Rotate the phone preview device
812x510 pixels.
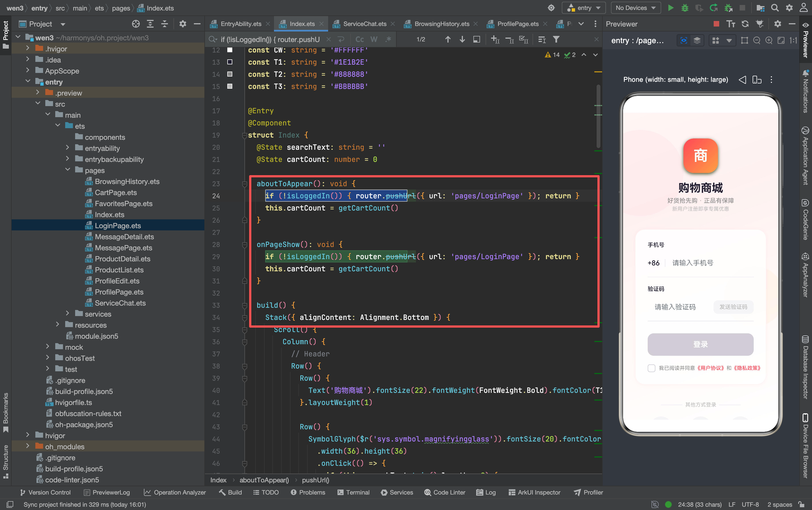(757, 80)
